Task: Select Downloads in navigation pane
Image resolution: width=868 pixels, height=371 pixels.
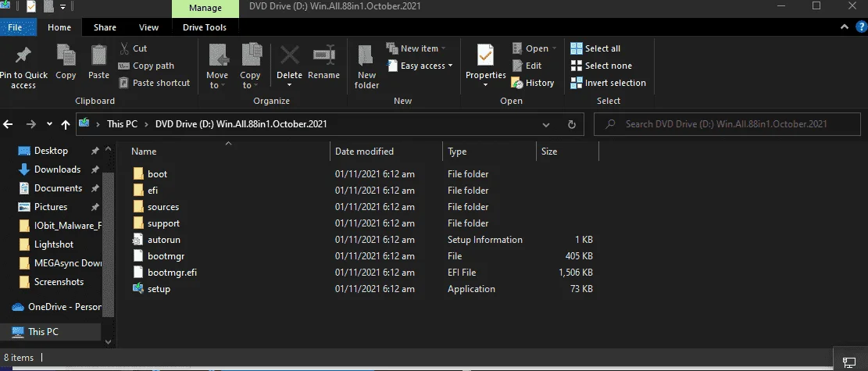Action: 57,169
